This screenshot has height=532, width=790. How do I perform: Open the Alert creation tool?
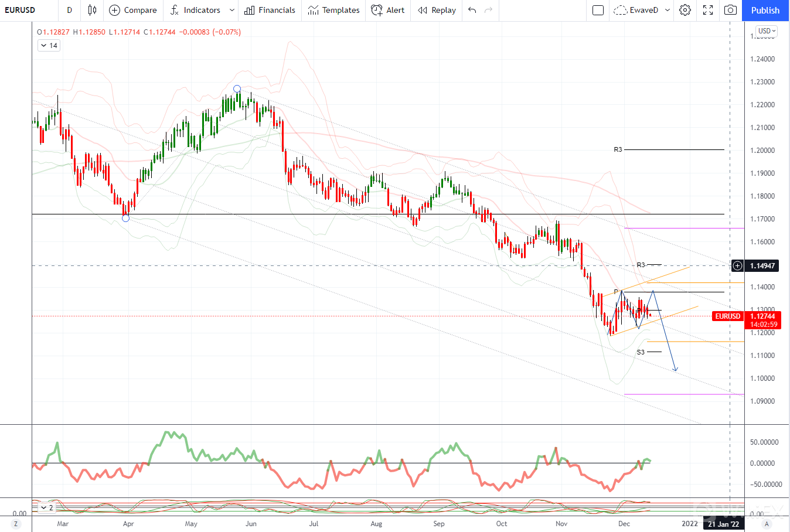point(388,10)
